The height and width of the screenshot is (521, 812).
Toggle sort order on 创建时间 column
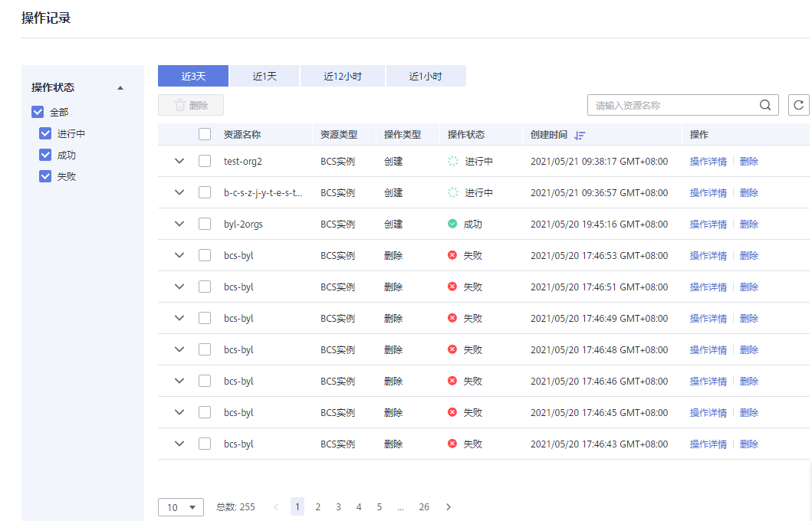(580, 135)
